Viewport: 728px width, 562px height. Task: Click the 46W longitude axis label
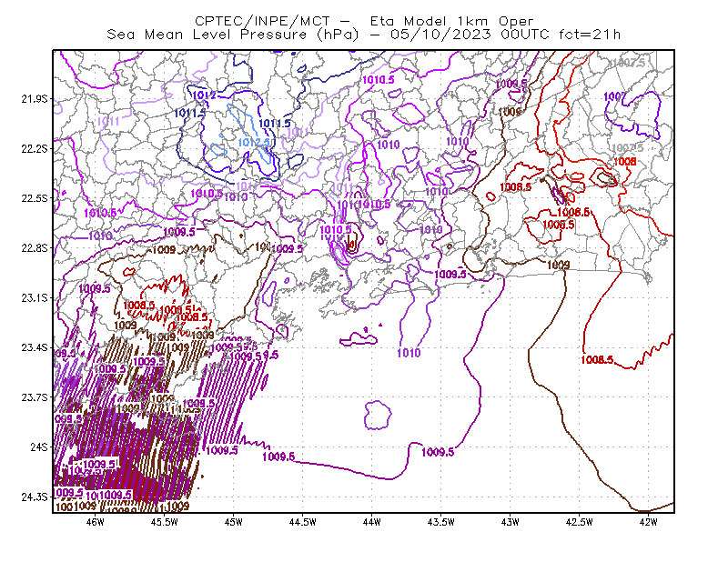point(96,522)
